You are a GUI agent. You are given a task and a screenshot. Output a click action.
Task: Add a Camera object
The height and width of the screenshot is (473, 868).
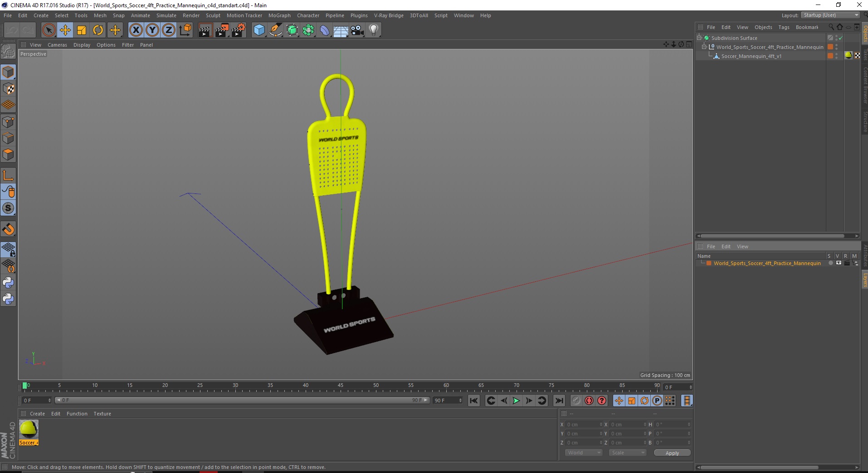pos(357,30)
